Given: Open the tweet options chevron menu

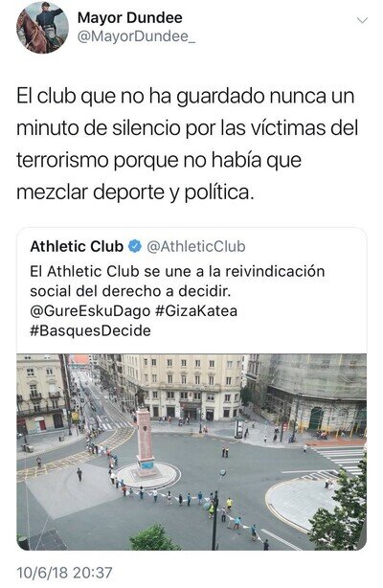Looking at the screenshot, I should (x=362, y=20).
